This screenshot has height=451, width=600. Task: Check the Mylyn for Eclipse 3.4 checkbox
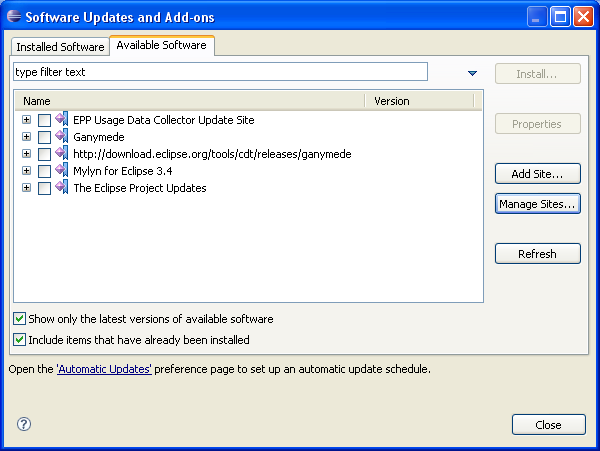(44, 171)
